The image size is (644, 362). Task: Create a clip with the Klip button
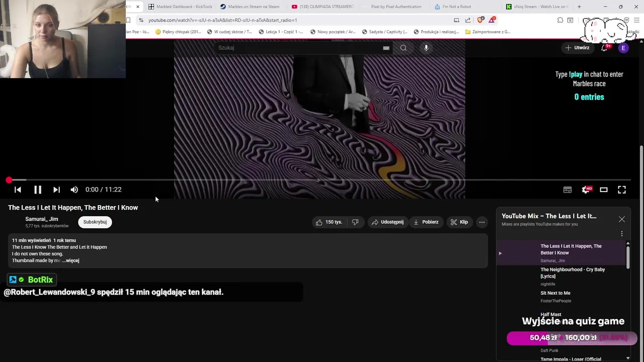pyautogui.click(x=459, y=222)
